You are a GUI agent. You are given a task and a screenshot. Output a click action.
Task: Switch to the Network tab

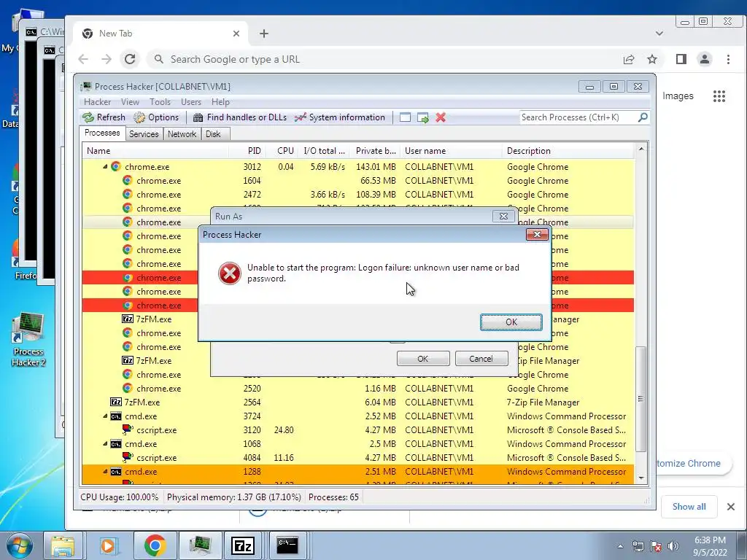click(x=182, y=134)
